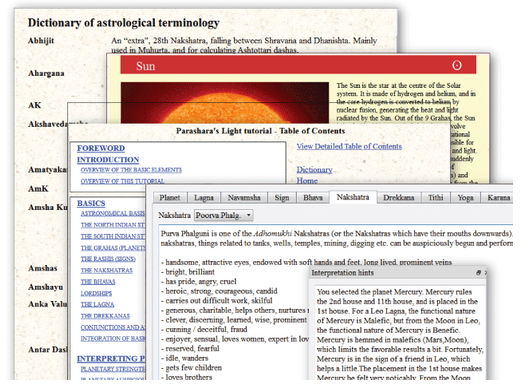Viewport: 524px width, 390px height.
Task: Open the Lordships tutorial link
Action: (96, 293)
